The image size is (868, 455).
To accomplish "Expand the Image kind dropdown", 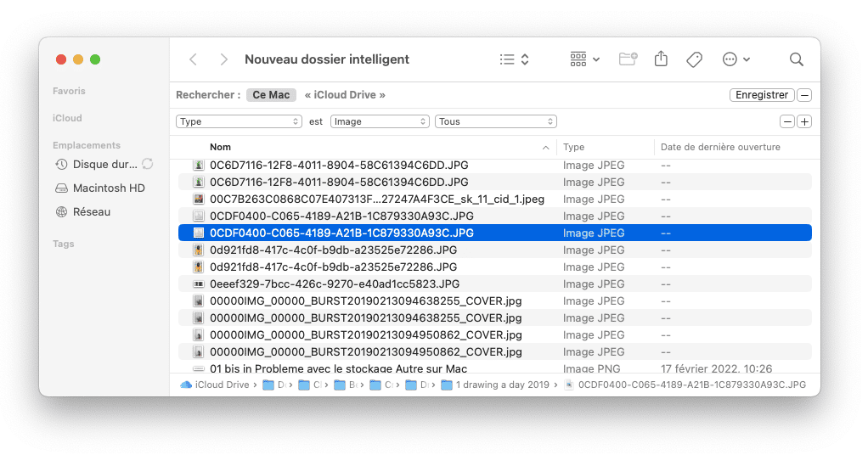I will point(380,121).
